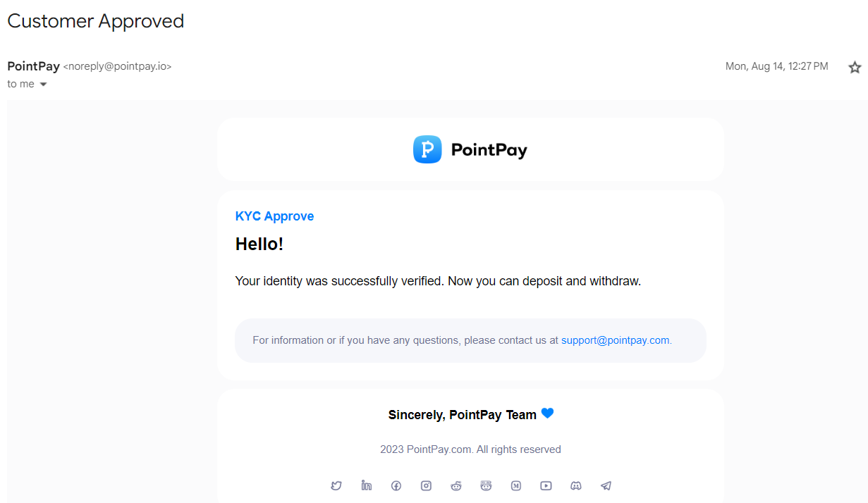Open the Medium blog icon
Screen dimensions: 868x503
(516, 485)
